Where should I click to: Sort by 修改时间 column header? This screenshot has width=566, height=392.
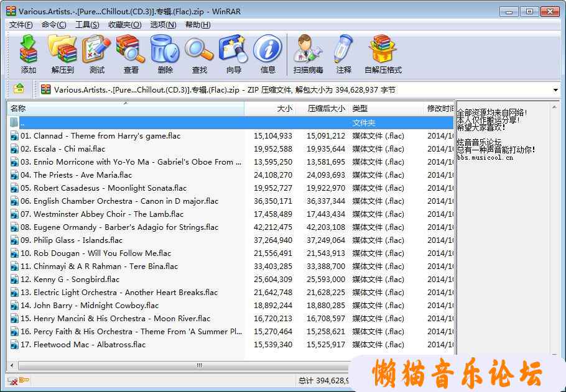click(438, 109)
